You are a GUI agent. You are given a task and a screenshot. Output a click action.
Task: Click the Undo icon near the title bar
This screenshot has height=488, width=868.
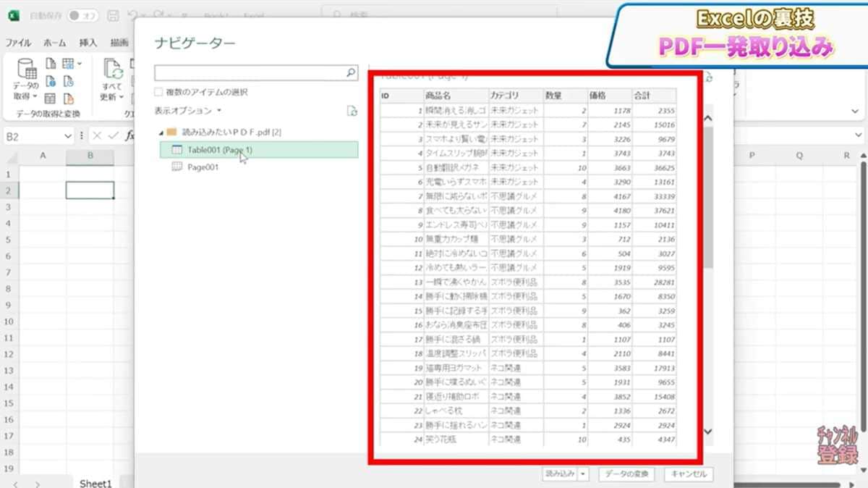click(132, 14)
